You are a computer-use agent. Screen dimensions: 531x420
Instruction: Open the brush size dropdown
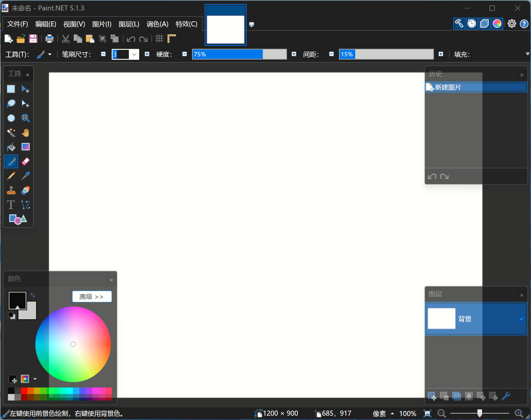point(134,54)
